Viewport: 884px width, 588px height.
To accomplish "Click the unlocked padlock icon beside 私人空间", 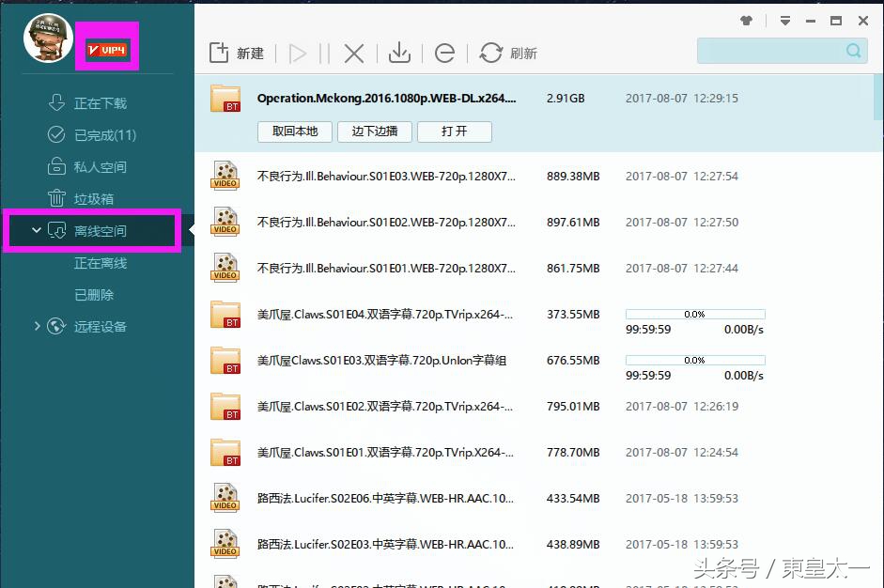I will [58, 166].
